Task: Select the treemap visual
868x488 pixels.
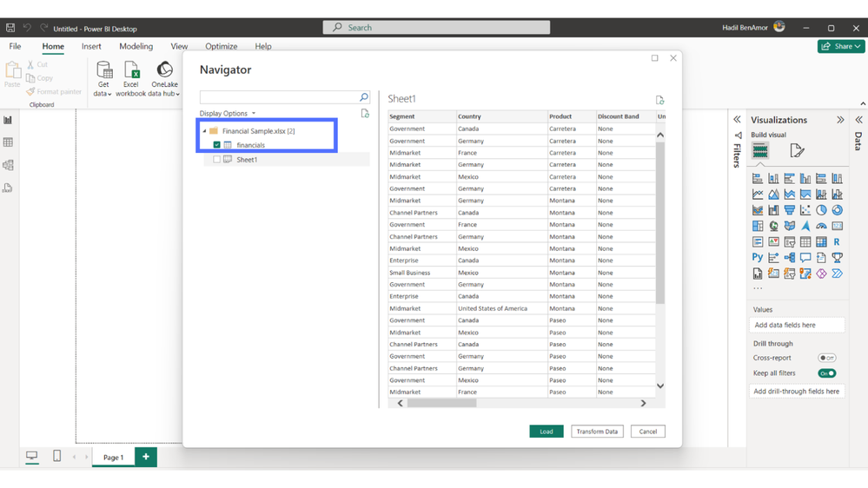Action: coord(758,226)
